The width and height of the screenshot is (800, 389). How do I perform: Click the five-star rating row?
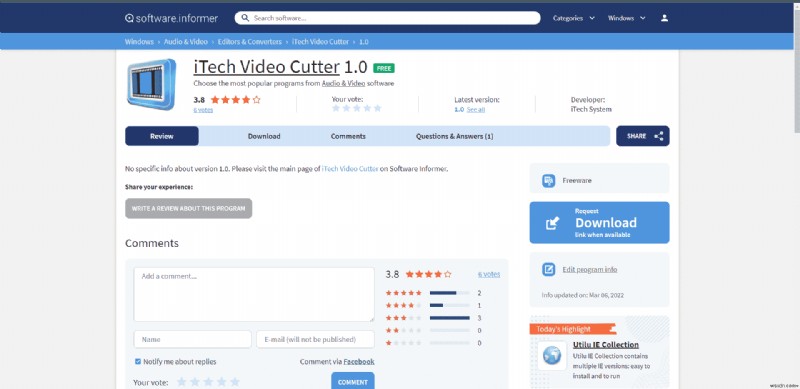pyautogui.click(x=434, y=293)
